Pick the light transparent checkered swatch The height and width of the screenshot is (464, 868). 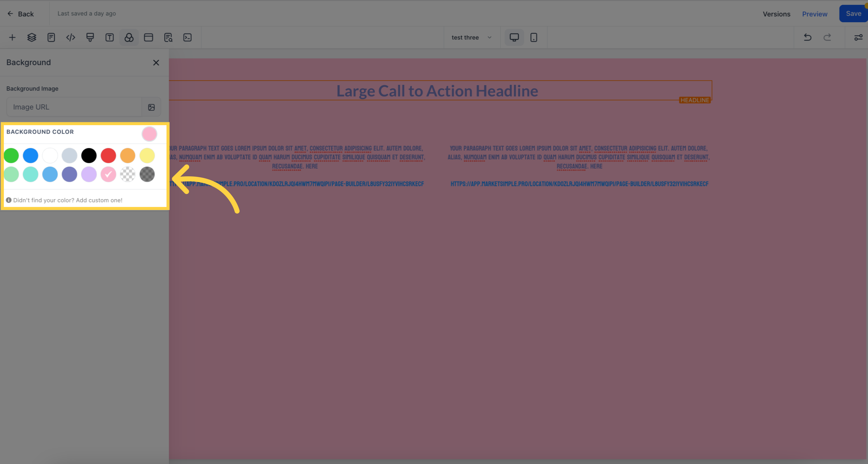(x=128, y=174)
